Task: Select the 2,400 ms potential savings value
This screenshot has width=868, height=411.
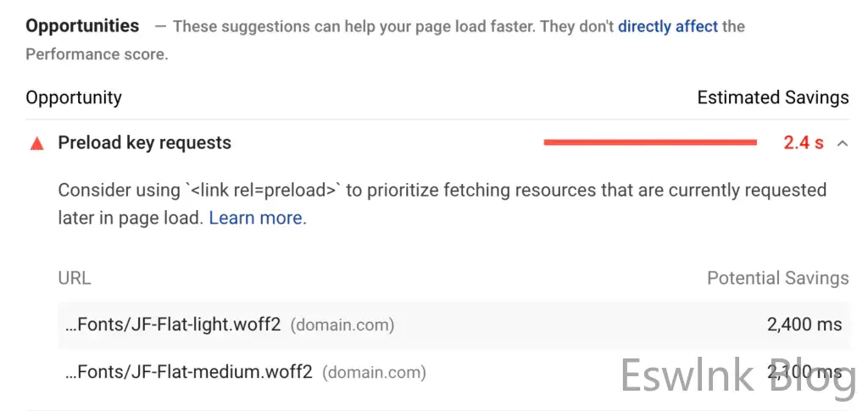Action: [804, 325]
